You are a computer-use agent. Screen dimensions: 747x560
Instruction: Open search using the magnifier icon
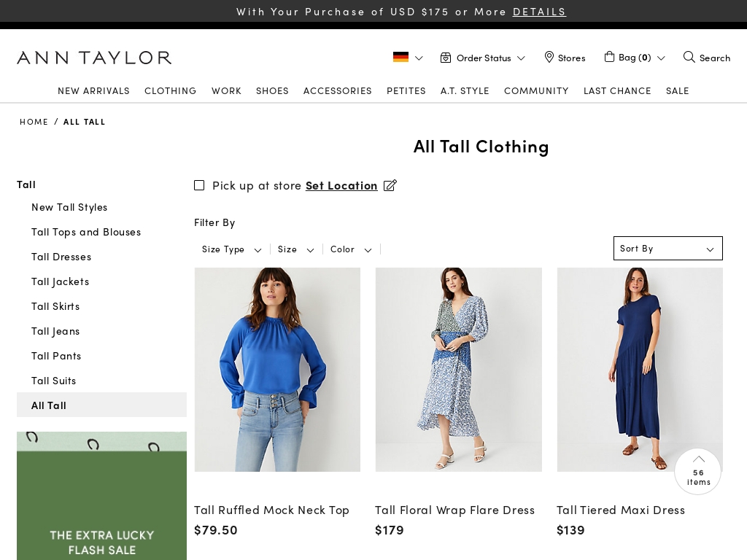pos(689,57)
